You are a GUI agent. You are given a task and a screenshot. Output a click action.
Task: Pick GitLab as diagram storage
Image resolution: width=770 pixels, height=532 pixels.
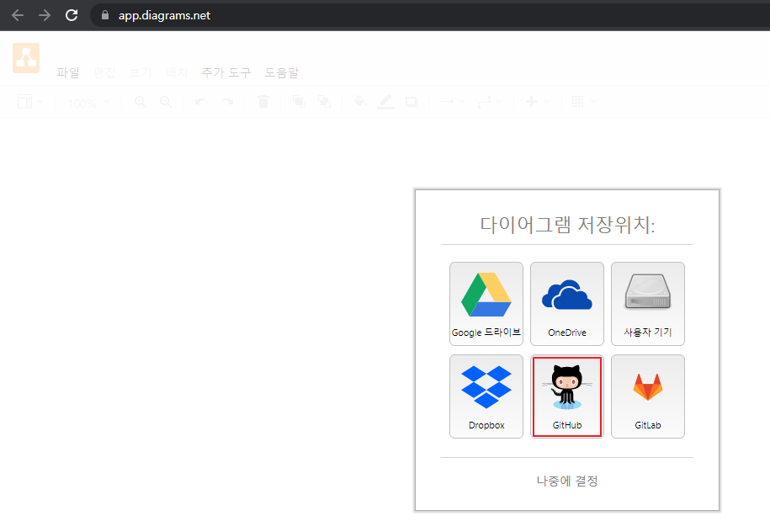648,396
